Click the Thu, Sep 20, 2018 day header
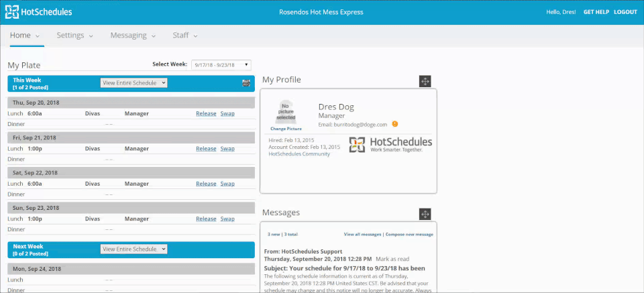Screen dimensions: 644x293 coord(131,103)
